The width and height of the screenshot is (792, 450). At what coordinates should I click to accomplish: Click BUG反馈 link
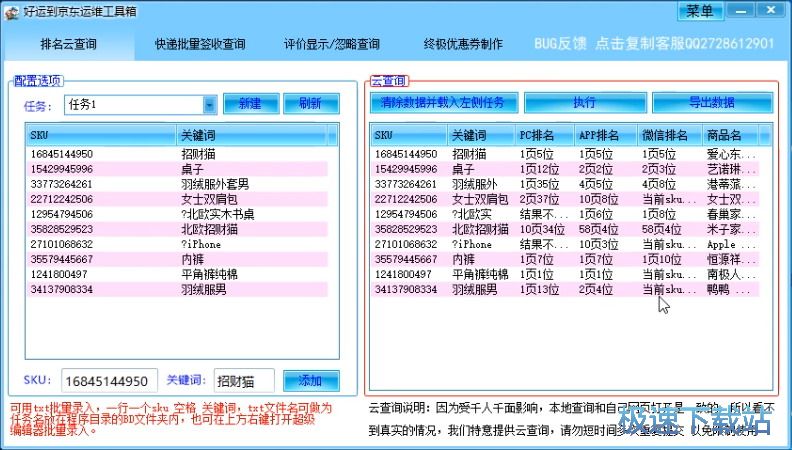pyautogui.click(x=559, y=44)
